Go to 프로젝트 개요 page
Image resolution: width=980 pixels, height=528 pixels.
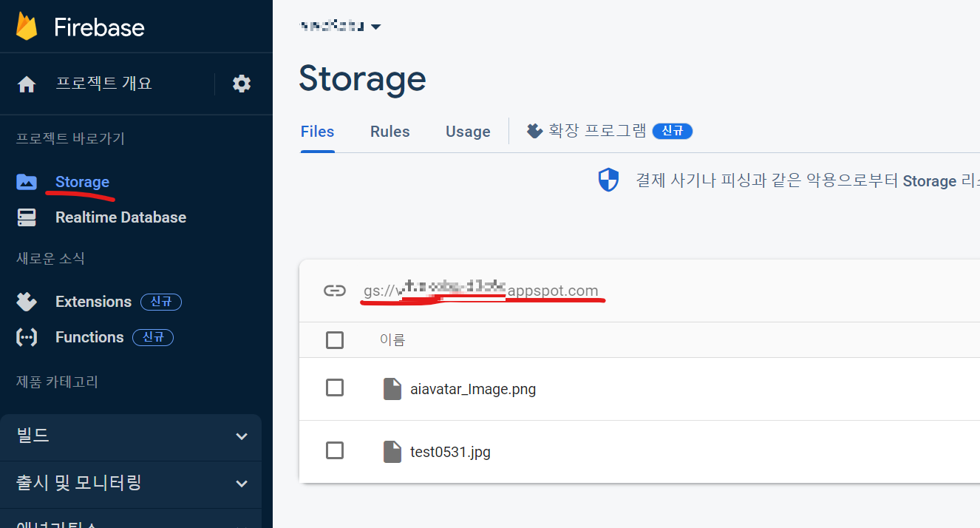tap(104, 84)
